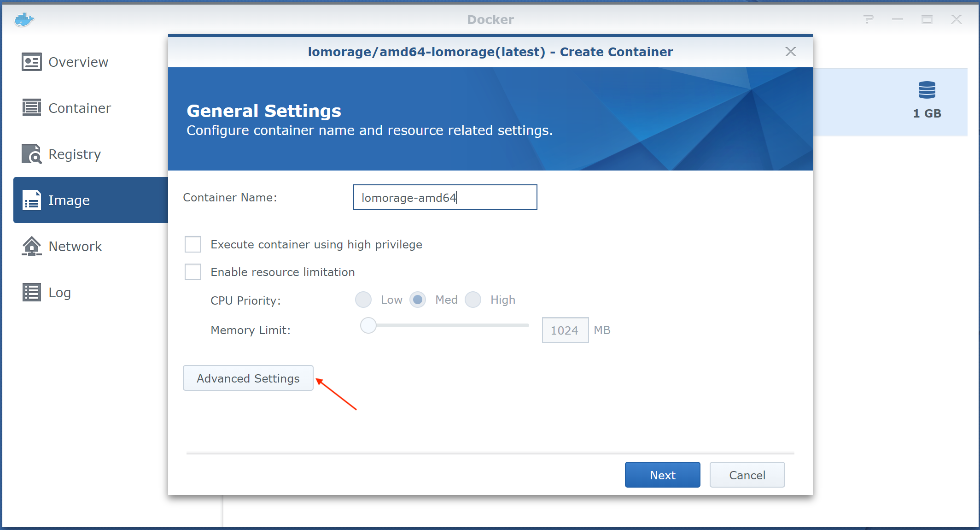Click the Image page icon

(31, 200)
